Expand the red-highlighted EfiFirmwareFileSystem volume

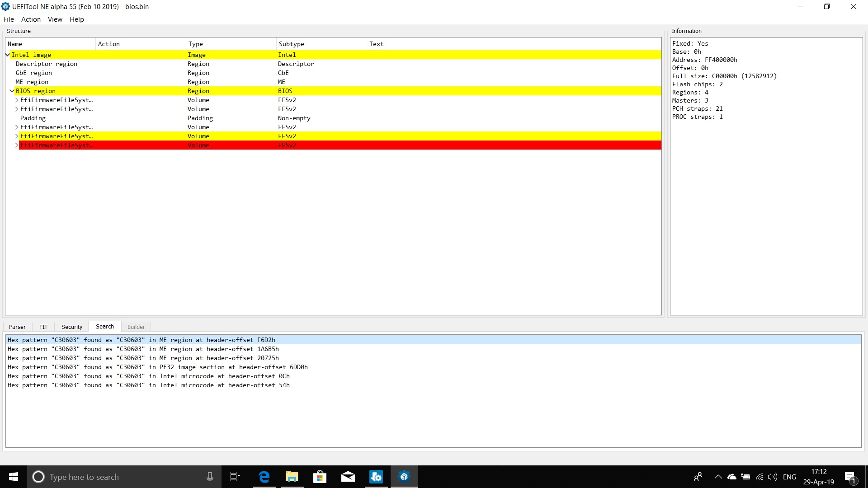click(17, 145)
